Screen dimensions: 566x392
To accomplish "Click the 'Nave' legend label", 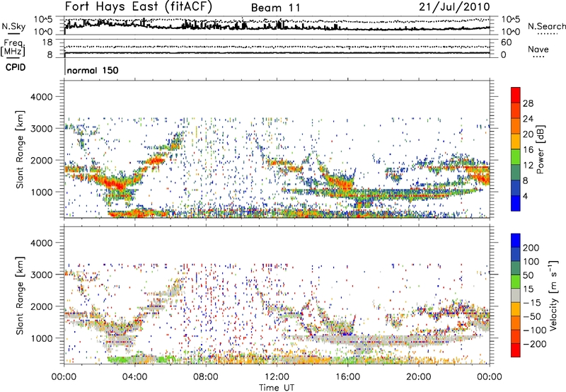I will [538, 49].
